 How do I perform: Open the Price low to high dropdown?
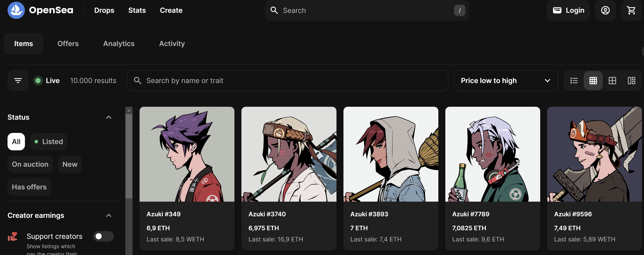click(506, 81)
